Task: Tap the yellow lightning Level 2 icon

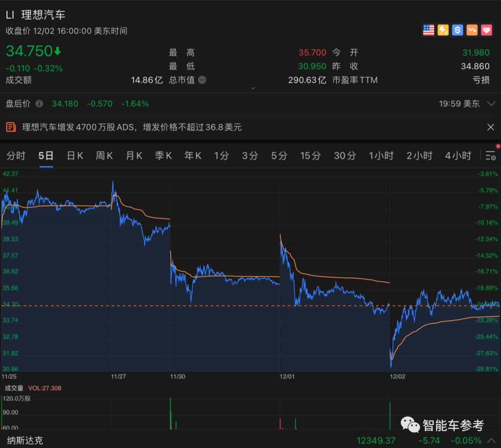Action: [443, 30]
